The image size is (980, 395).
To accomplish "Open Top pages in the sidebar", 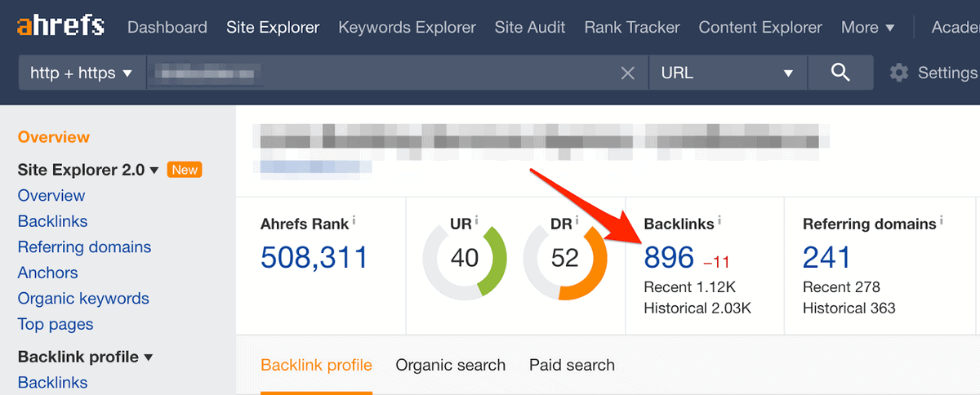I will point(56,324).
